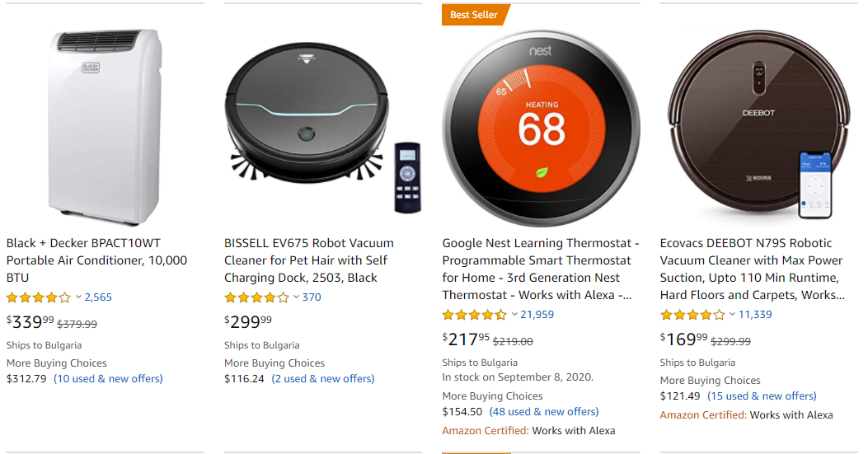Click the Ecovacs DEEBOT star rating
Image resolution: width=868 pixels, height=454 pixels.
692,315
